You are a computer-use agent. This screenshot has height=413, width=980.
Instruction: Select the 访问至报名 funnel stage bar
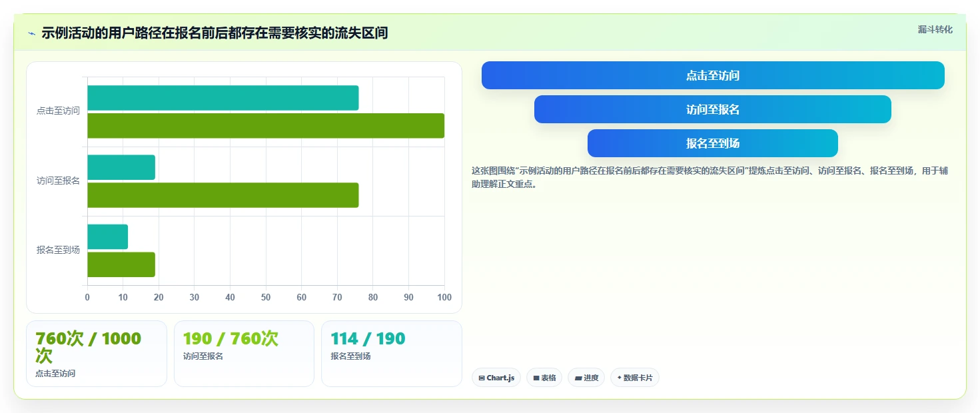(x=713, y=109)
